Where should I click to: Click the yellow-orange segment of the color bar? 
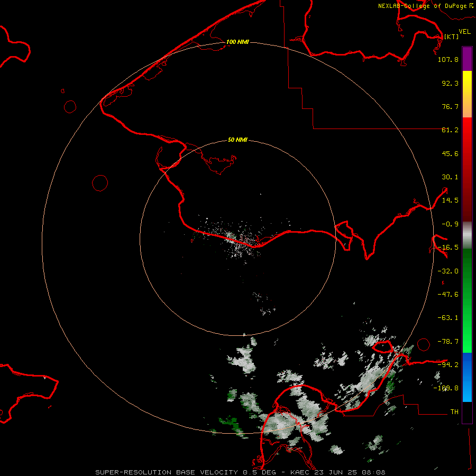[467, 94]
